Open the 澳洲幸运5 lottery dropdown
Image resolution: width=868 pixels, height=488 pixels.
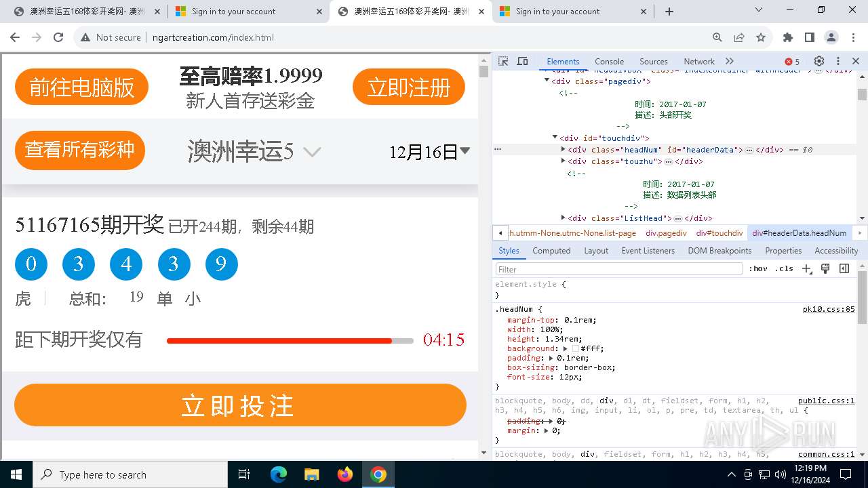(x=254, y=151)
